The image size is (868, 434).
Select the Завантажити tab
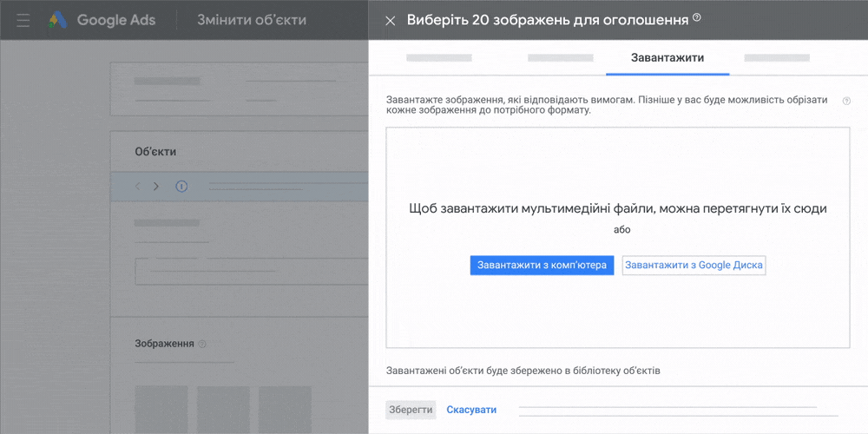coord(667,57)
